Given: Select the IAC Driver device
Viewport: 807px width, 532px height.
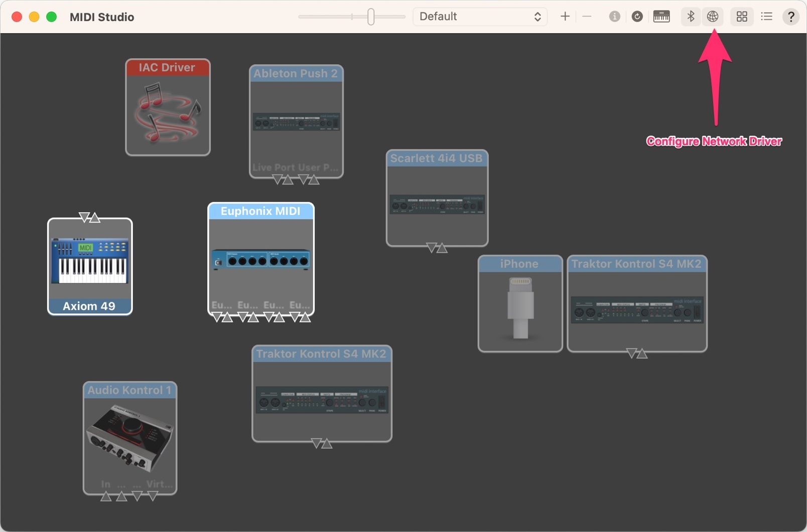Looking at the screenshot, I should pyautogui.click(x=168, y=107).
